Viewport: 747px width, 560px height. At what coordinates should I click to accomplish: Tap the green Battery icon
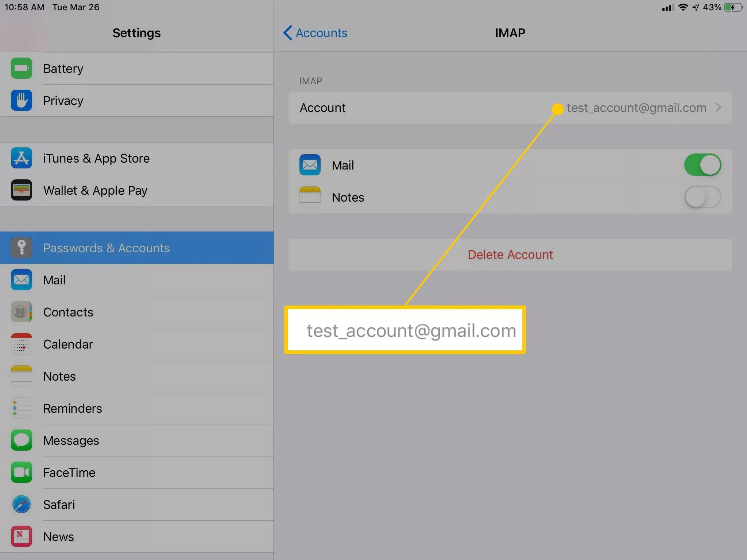[x=22, y=68]
